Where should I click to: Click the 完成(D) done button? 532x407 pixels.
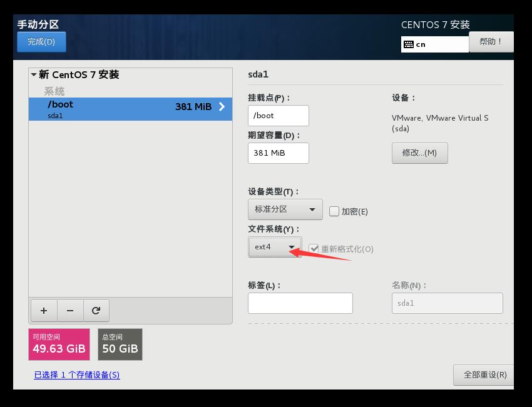[x=41, y=41]
